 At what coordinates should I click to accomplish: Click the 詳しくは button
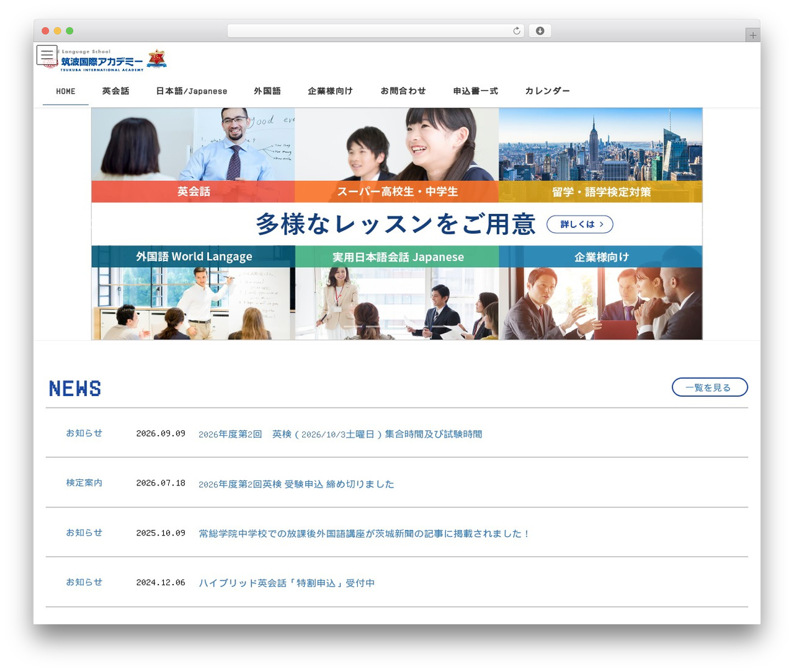(x=580, y=224)
